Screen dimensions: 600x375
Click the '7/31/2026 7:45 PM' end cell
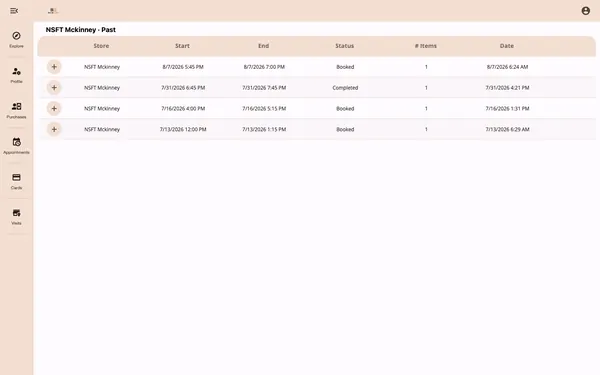pyautogui.click(x=264, y=88)
